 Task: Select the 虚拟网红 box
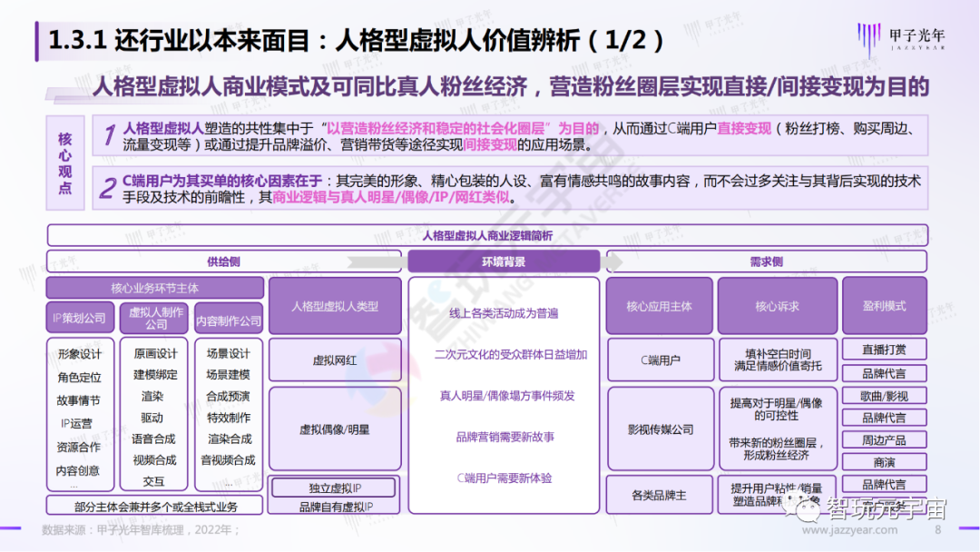[x=335, y=360]
